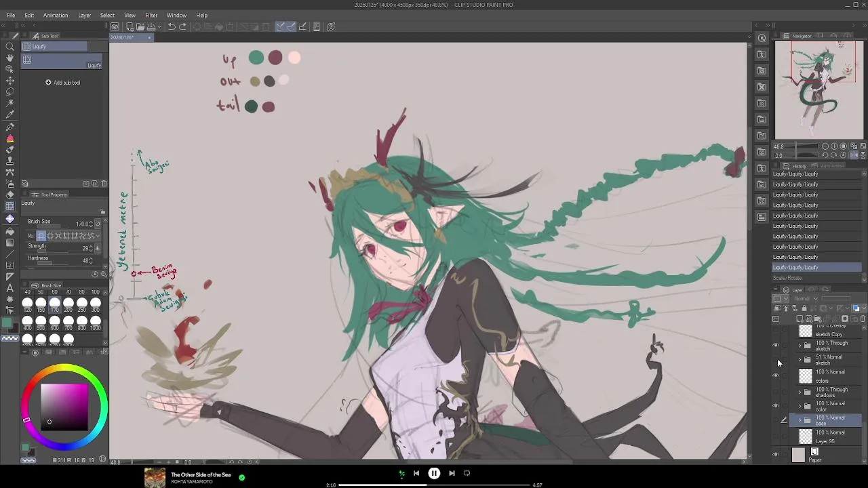Go to previous track in player
The width and height of the screenshot is (868, 488).
(416, 473)
